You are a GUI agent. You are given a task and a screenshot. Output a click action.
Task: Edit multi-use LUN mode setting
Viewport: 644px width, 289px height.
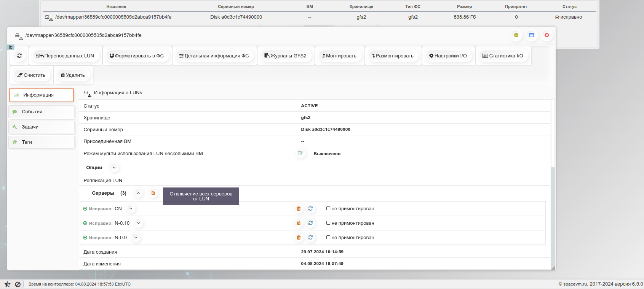300,153
